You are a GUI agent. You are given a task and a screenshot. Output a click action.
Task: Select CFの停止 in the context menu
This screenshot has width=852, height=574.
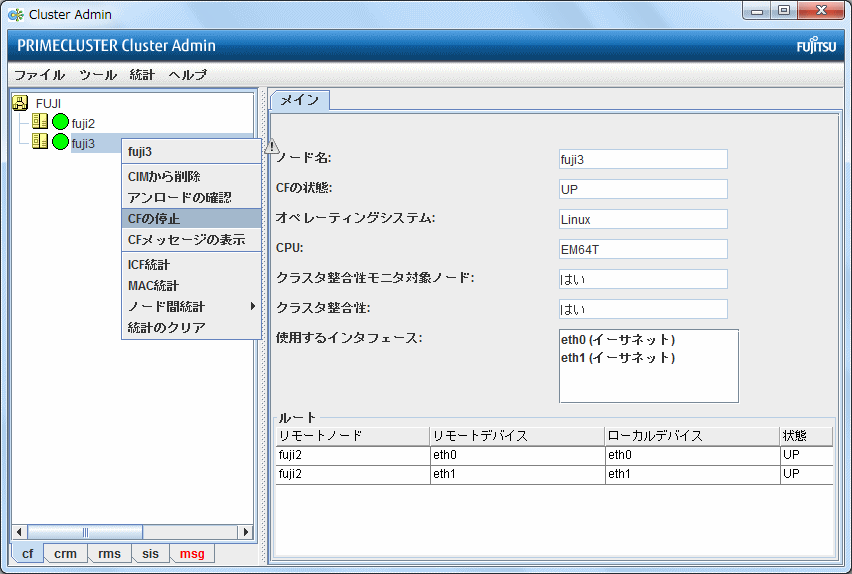tap(191, 219)
